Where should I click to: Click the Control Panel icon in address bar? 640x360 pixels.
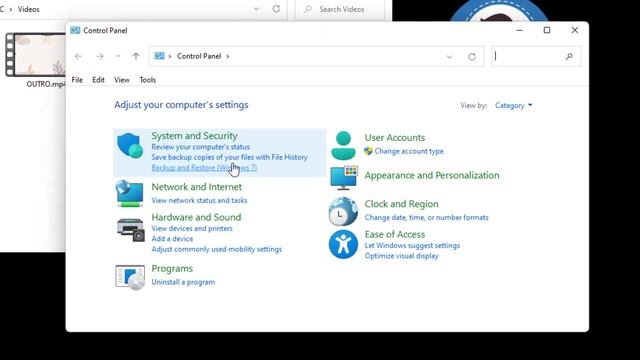point(159,56)
